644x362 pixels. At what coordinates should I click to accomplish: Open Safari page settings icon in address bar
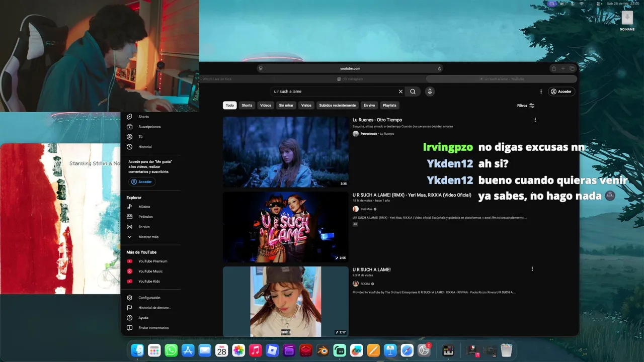tap(261, 68)
